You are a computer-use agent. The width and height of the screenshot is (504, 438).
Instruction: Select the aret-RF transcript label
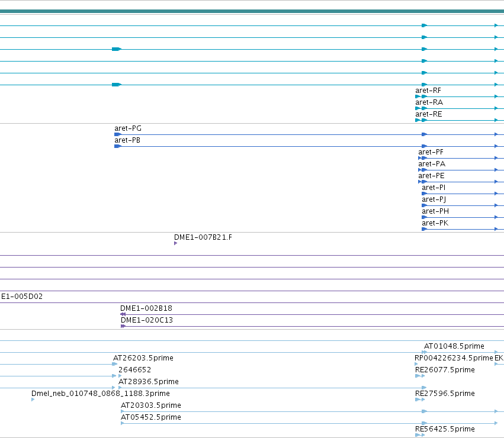(x=428, y=91)
